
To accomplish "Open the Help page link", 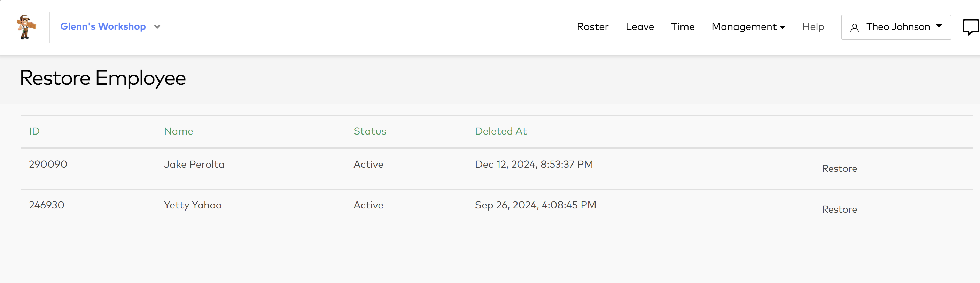I will pyautogui.click(x=813, y=27).
